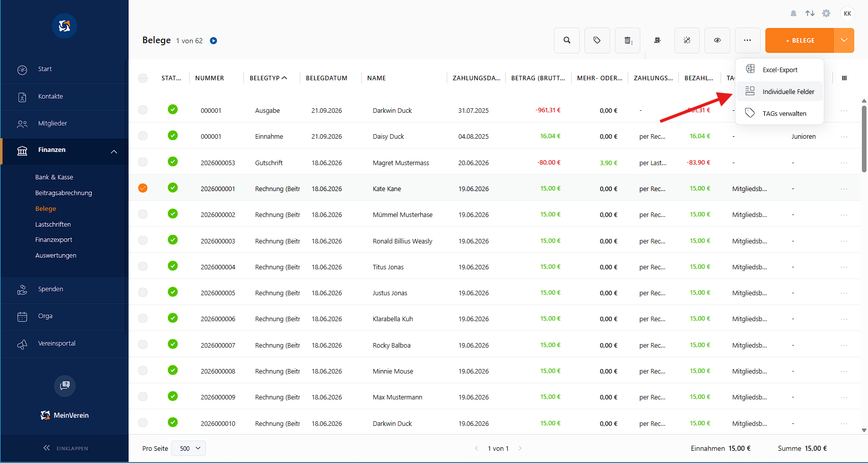Open Lastschriften in the sidebar
Screen dimensions: 868x463
click(x=53, y=225)
